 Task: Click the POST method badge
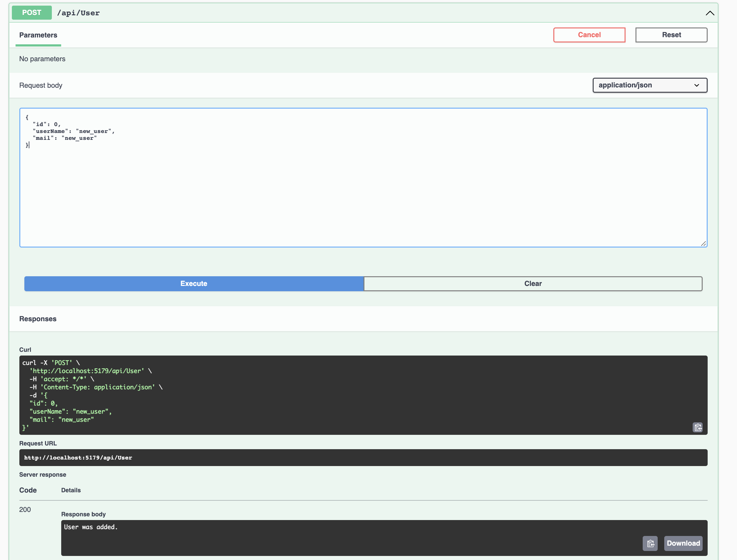pos(32,13)
